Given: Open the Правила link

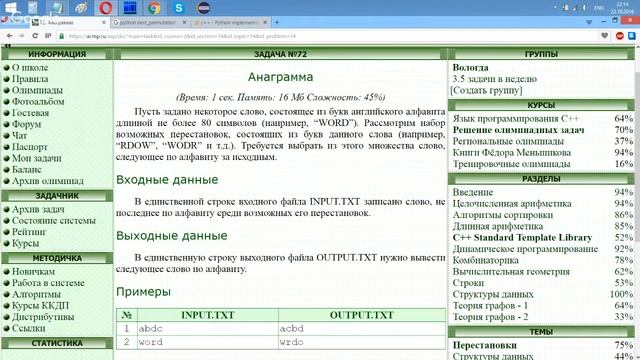Looking at the screenshot, I should pyautogui.click(x=30, y=79).
